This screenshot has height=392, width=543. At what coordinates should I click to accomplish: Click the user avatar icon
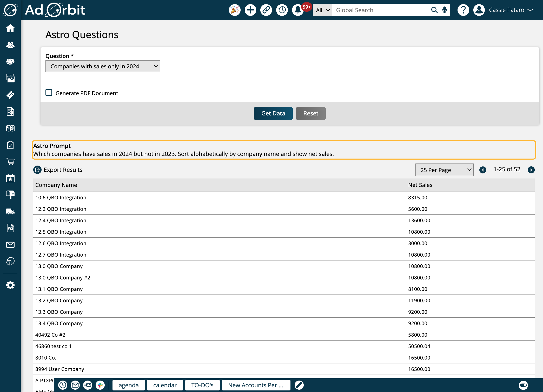tap(479, 10)
